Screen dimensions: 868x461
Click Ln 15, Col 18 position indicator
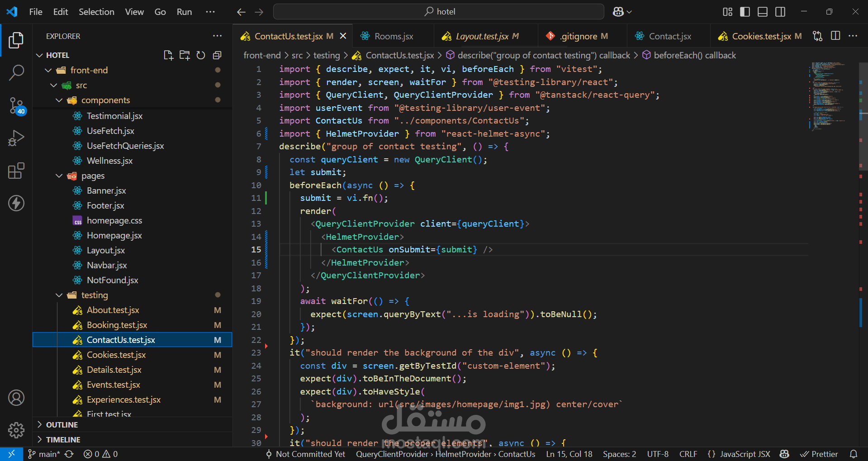569,454
